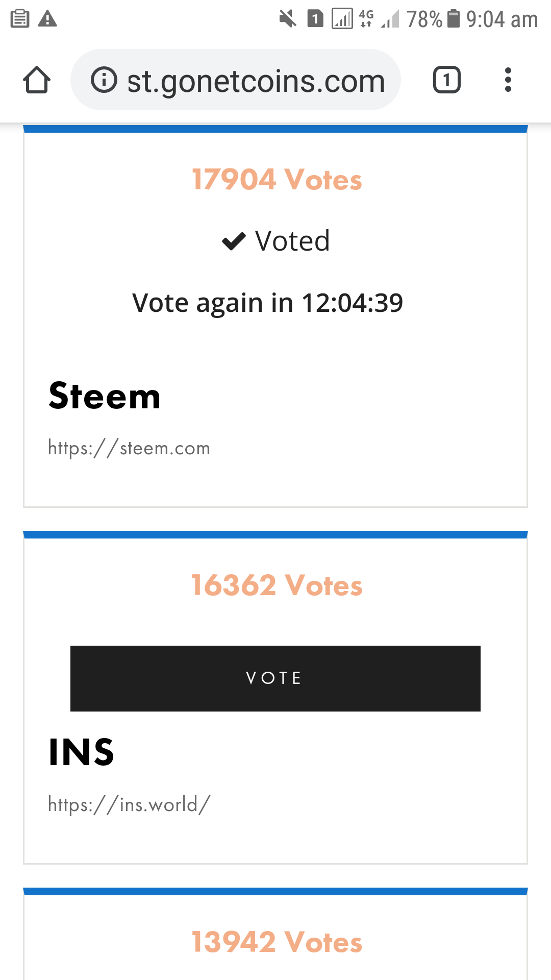This screenshot has height=980, width=551.
Task: Tap the battery icon in status bar
Action: (x=453, y=19)
